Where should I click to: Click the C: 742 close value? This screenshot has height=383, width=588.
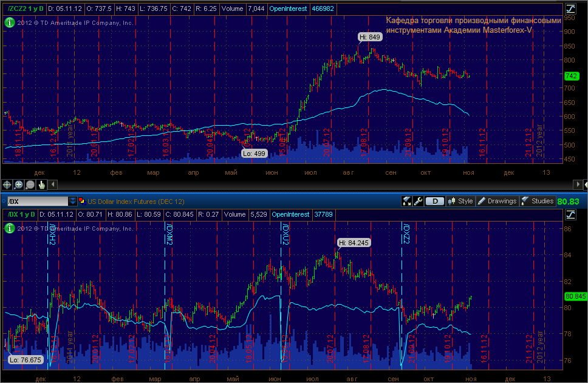coord(182,8)
